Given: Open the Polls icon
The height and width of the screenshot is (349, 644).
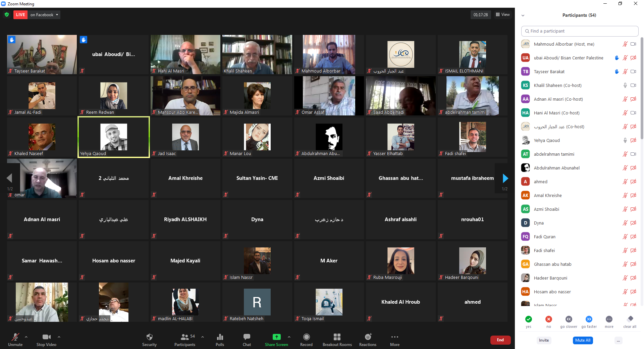Looking at the screenshot, I should pyautogui.click(x=220, y=337).
